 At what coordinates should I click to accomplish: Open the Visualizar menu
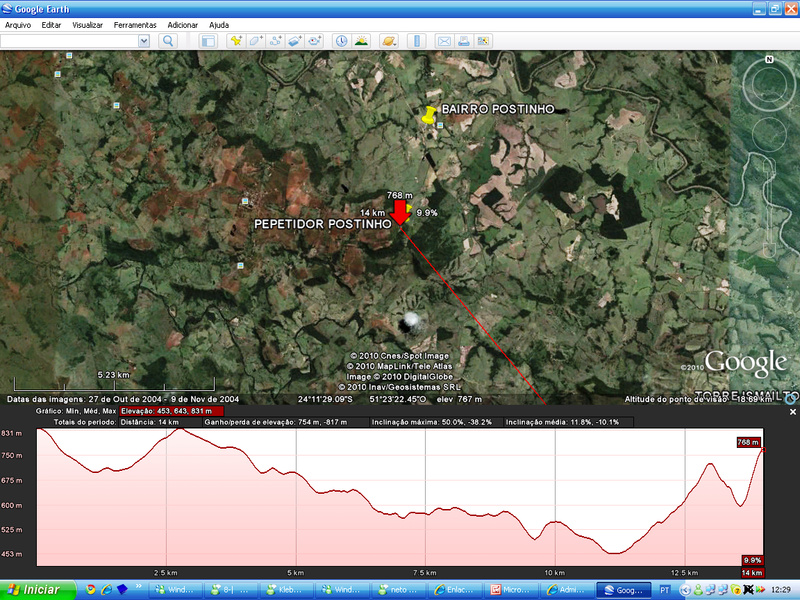coord(87,25)
